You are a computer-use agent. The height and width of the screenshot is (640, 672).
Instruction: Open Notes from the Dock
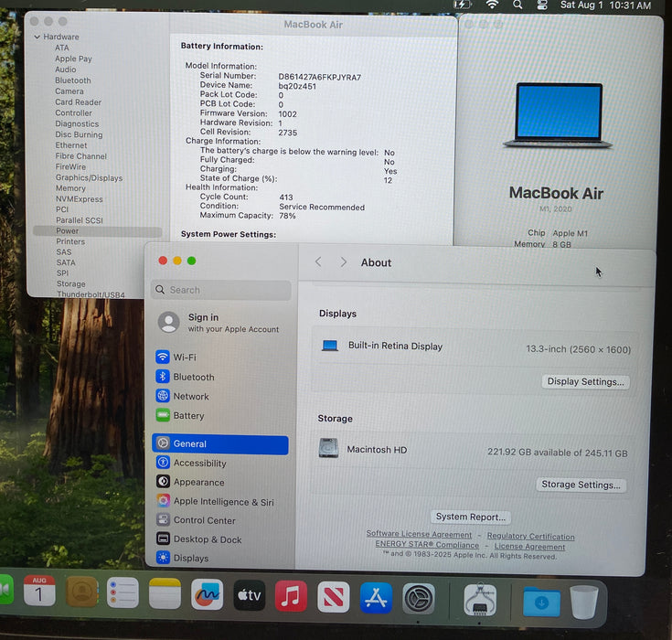[x=165, y=592]
